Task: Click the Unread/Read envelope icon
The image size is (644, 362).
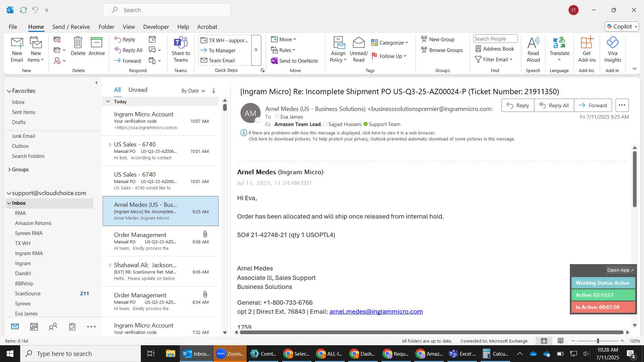Action: point(359,43)
